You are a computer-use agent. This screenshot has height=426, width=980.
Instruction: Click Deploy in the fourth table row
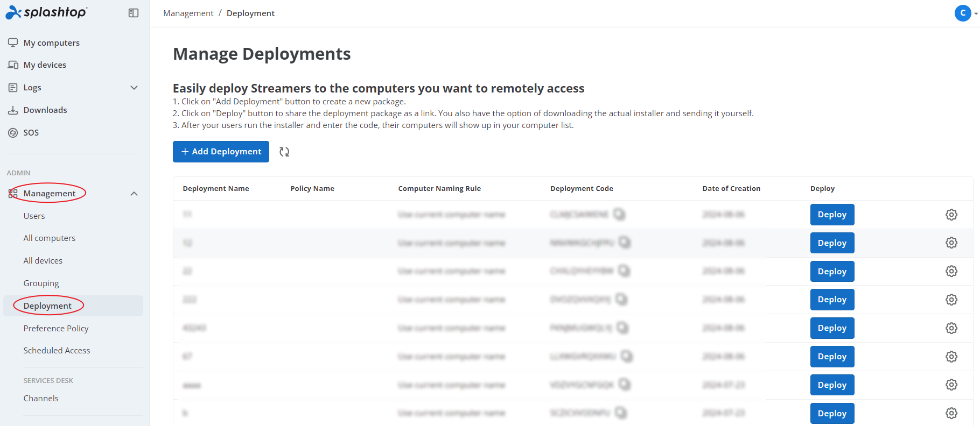[832, 300]
